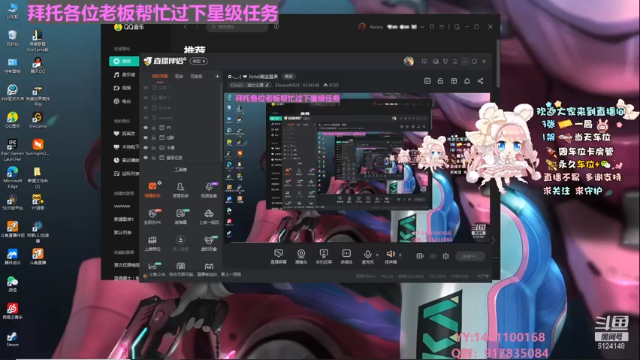Image resolution: width=640 pixels, height=360 pixels.
Task: Hide the Q群 source layer
Action: pyautogui.click(x=146, y=138)
